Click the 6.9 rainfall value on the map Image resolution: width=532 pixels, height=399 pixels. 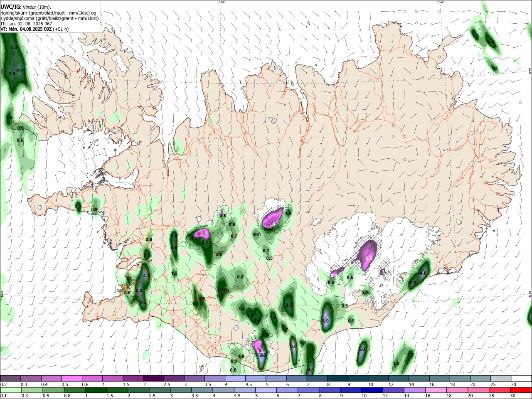click(x=325, y=321)
